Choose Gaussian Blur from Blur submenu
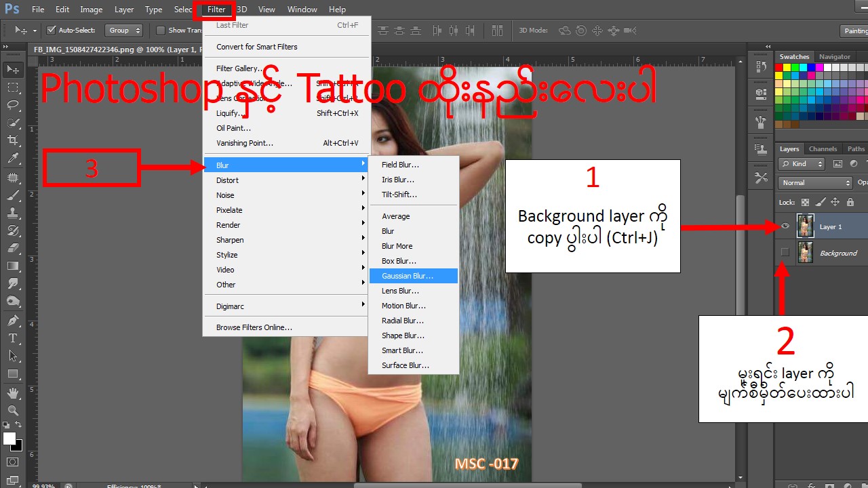The width and height of the screenshot is (868, 488). point(414,276)
